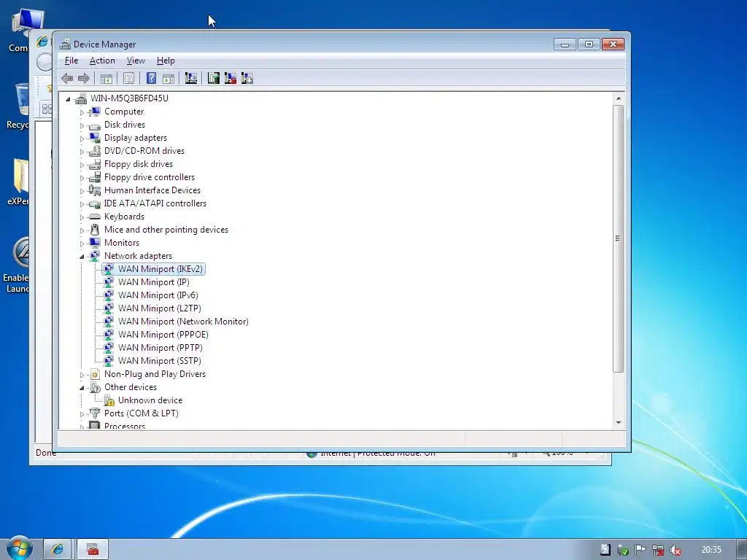Click the root computer WIN-M5Q3B6FD45U icon
Viewport: 747px width, 560px height.
click(x=81, y=98)
